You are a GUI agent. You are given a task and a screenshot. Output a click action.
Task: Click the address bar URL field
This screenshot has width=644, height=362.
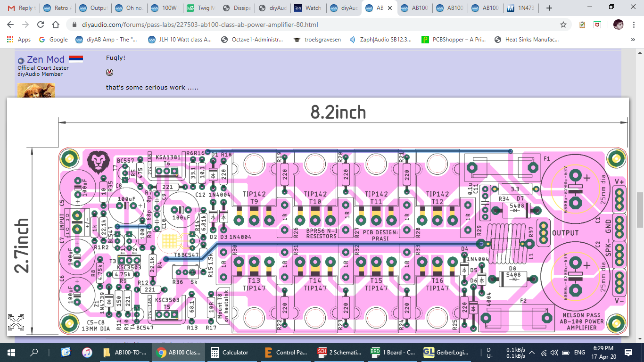[x=311, y=25]
